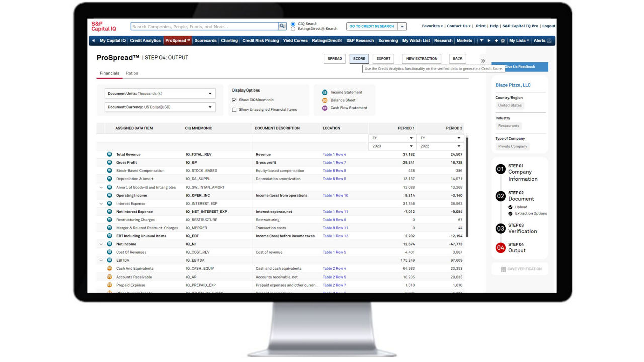The height and width of the screenshot is (362, 644).
Task: Select the CIQ Search radio button
Action: [x=293, y=24]
